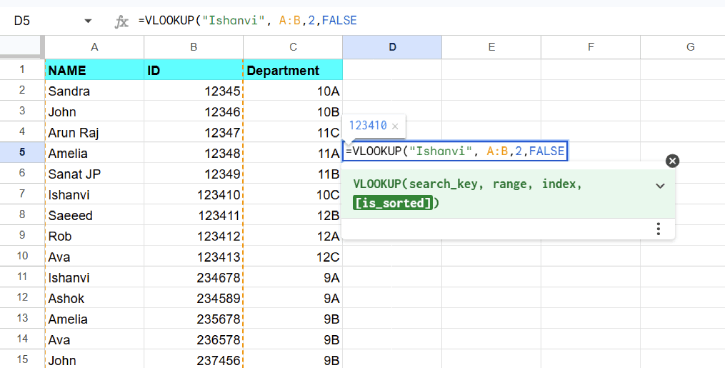
Task: Click the ID header cell
Action: tap(194, 70)
